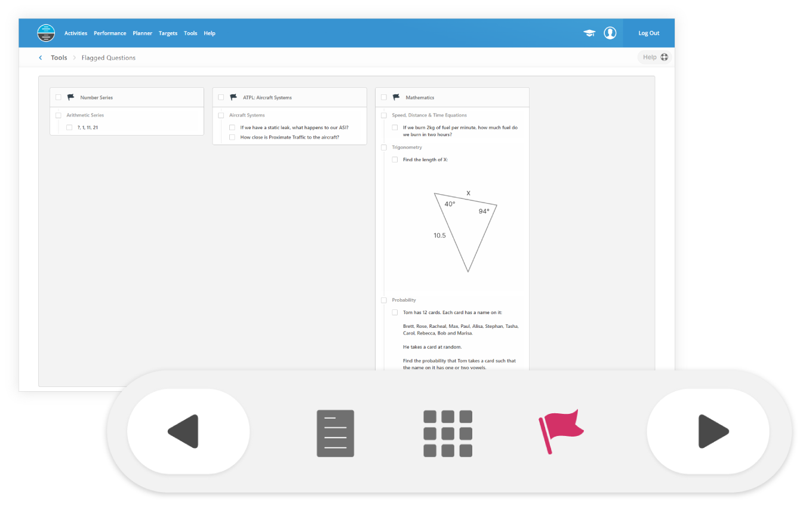The width and height of the screenshot is (812, 516).
Task: Click the Log Out button
Action: click(648, 33)
